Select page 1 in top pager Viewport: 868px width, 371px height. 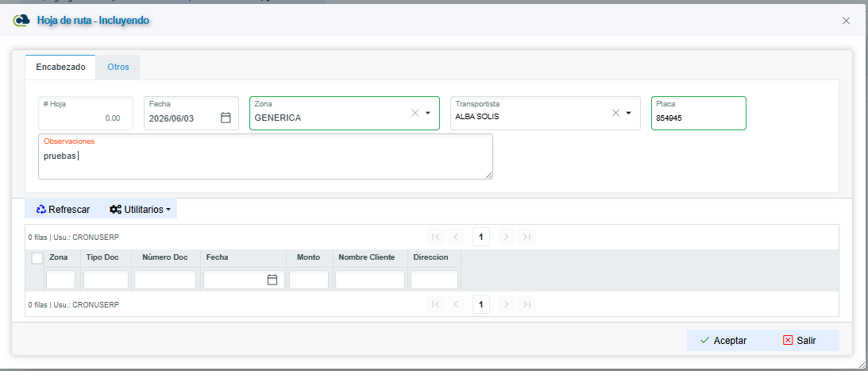[481, 237]
